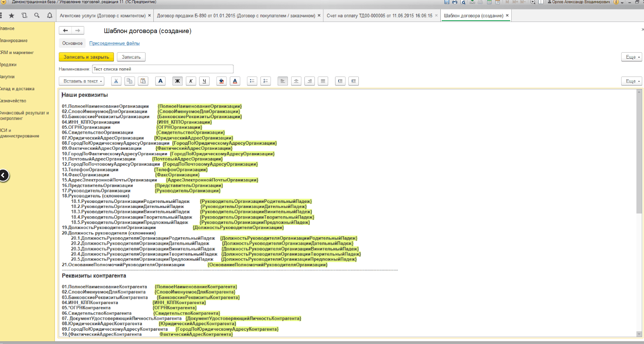
Task: Go back with the left arrow
Action: pyautogui.click(x=65, y=31)
